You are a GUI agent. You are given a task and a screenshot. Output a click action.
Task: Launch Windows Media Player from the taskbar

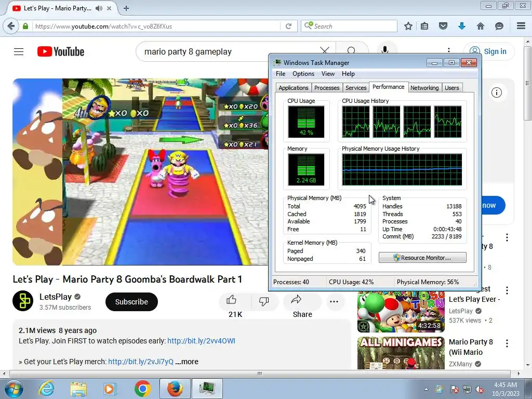(110, 389)
